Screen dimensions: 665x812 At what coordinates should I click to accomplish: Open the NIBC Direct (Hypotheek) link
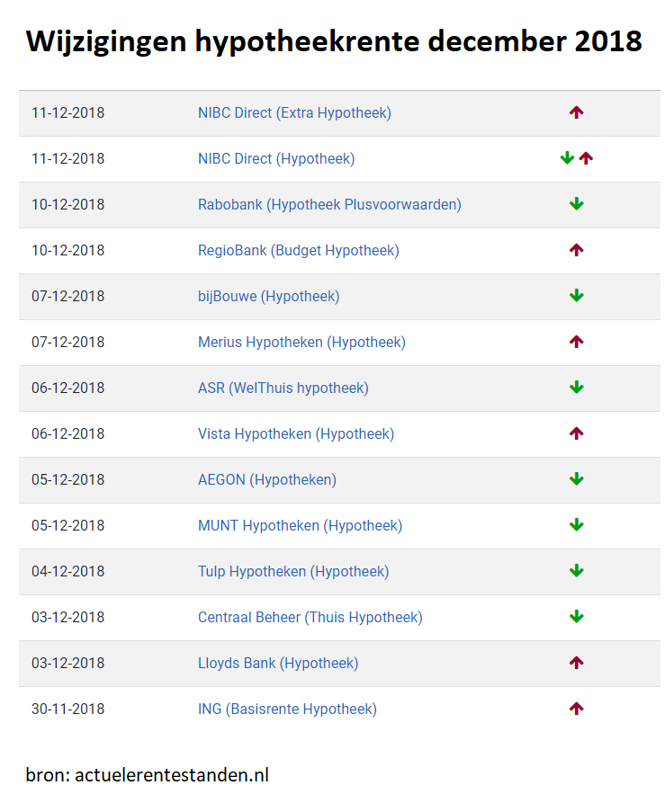tap(276, 158)
